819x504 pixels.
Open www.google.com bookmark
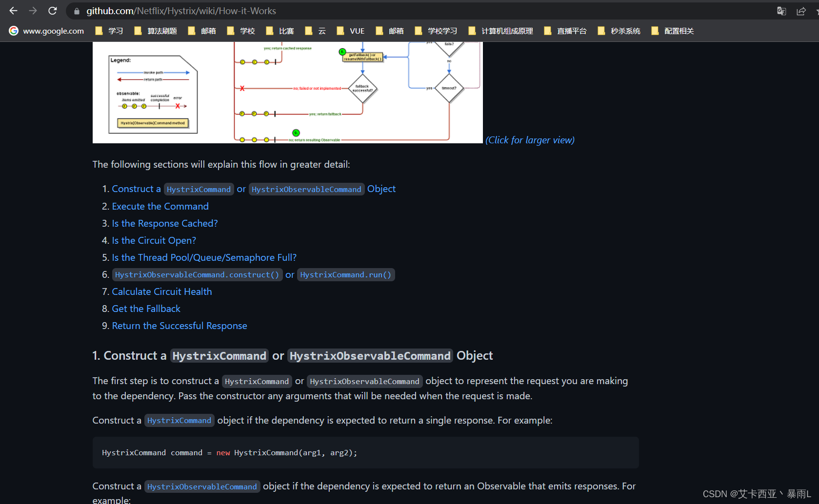46,31
